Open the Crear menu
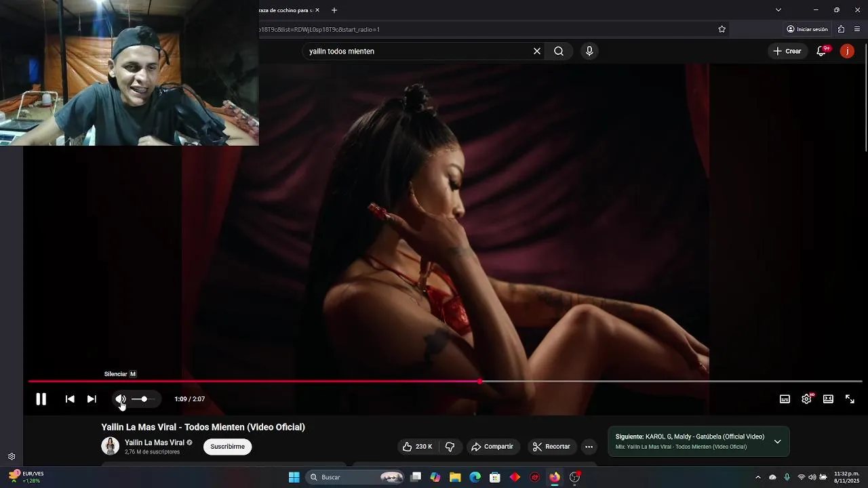The height and width of the screenshot is (488, 868). coord(787,51)
